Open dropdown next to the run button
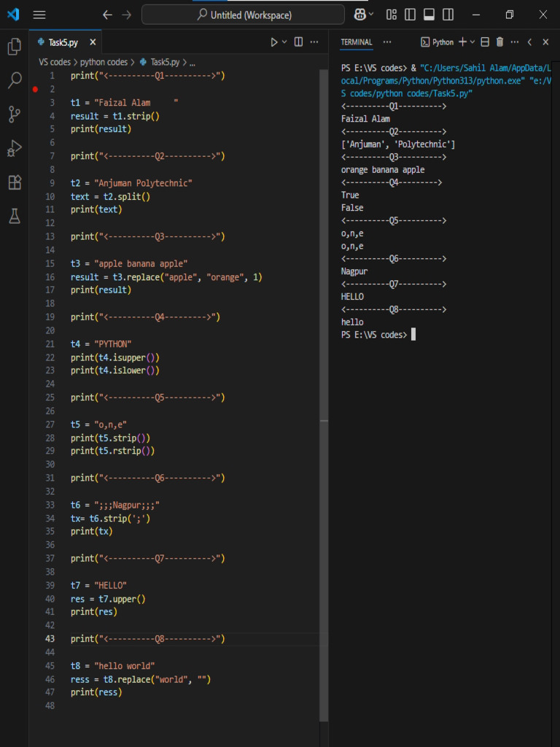The height and width of the screenshot is (747, 560). [x=284, y=42]
